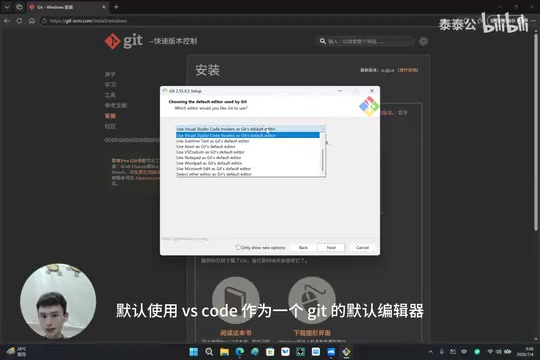Choose Atom as Git's default editor
The image size is (540, 360).
(x=248, y=146)
